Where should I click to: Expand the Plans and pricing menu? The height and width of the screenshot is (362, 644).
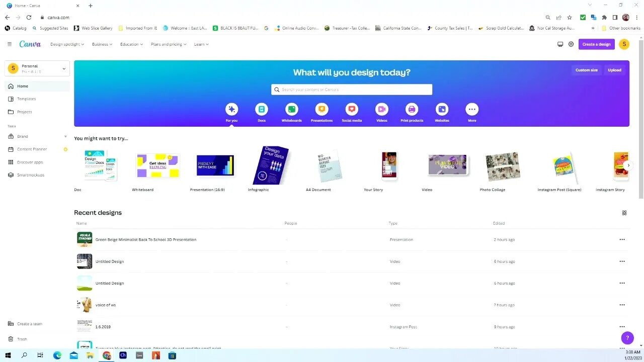[169, 44]
